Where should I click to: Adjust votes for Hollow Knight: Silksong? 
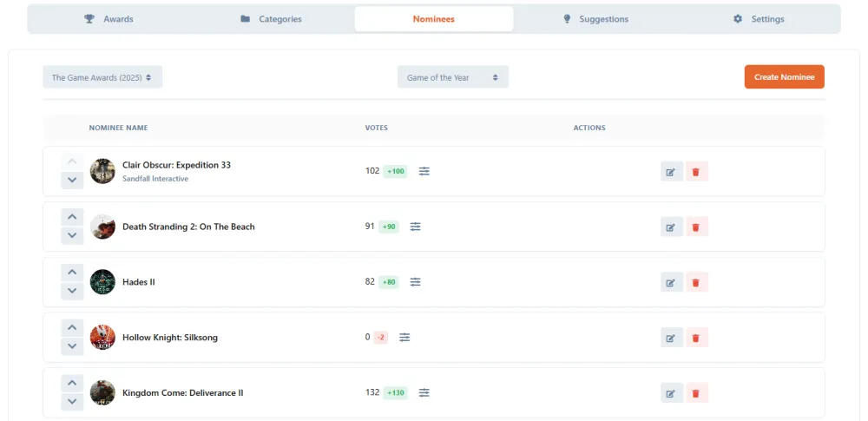(404, 338)
